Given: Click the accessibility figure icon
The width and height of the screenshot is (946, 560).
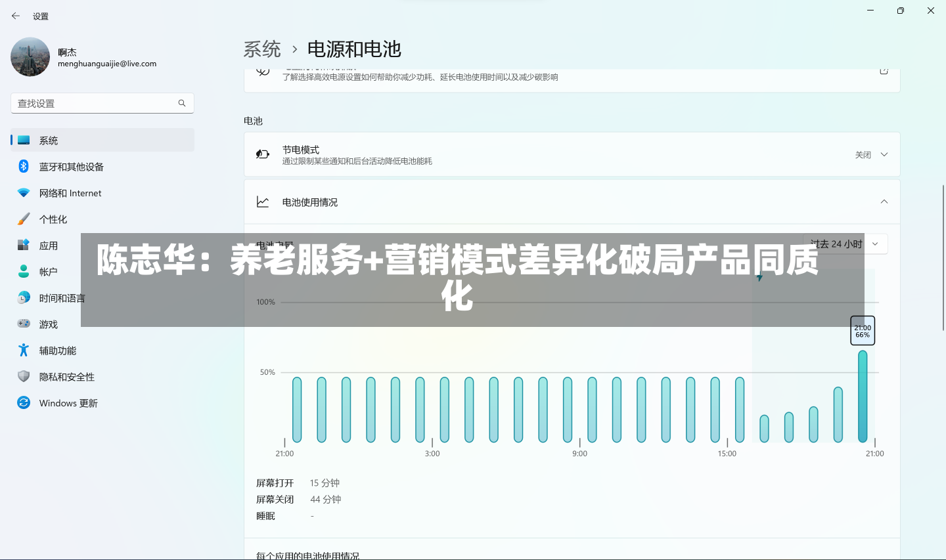Looking at the screenshot, I should pyautogui.click(x=24, y=350).
